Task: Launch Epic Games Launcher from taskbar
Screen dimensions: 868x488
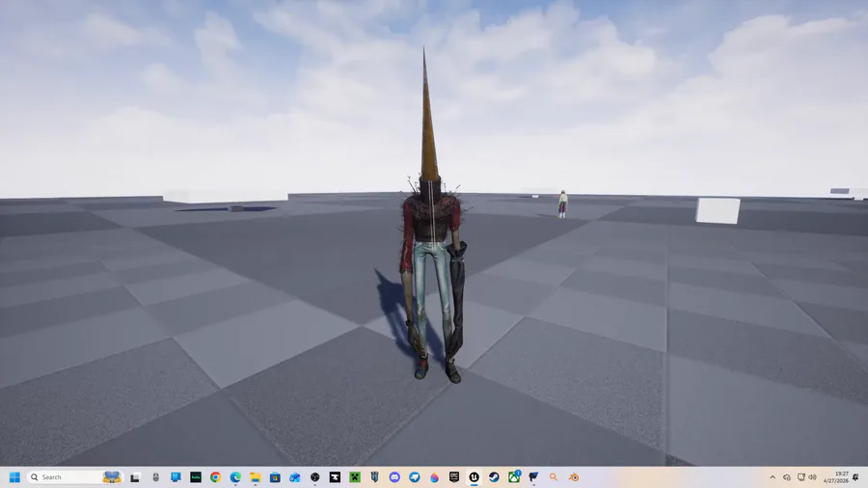Action: click(454, 477)
